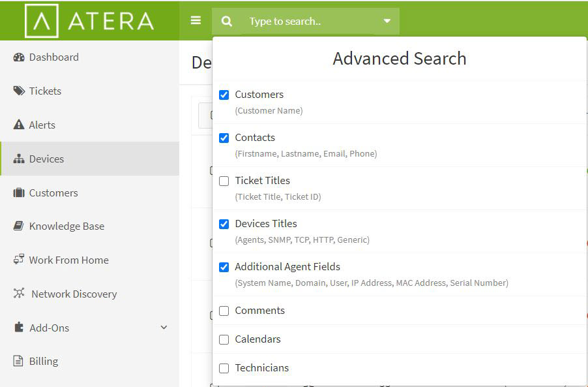
Task: Click the magnifying glass search icon
Action: pyautogui.click(x=226, y=21)
